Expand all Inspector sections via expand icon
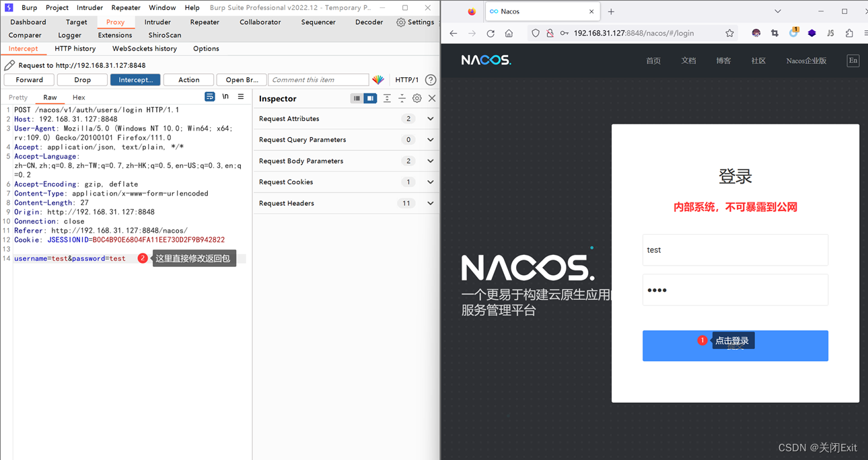This screenshot has width=868, height=460. (x=386, y=98)
